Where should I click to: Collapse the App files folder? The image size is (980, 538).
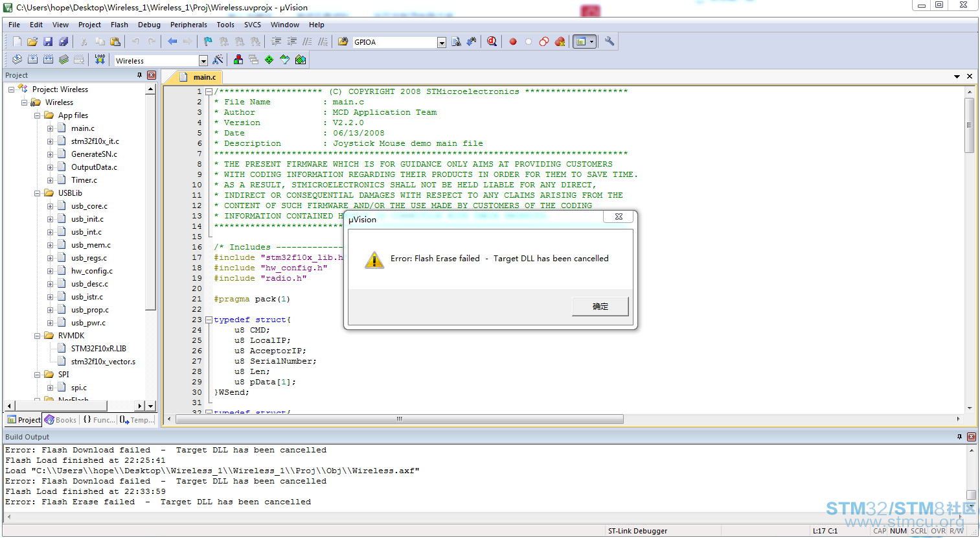[x=37, y=115]
